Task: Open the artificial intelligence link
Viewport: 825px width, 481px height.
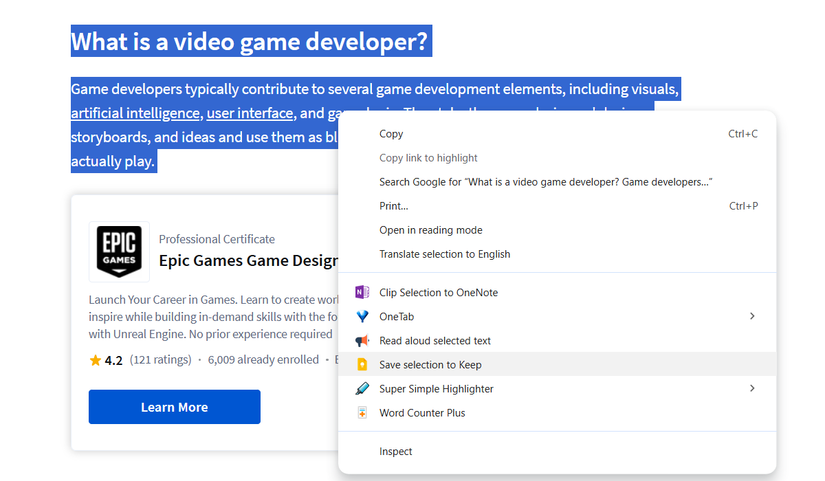Action: tap(135, 113)
